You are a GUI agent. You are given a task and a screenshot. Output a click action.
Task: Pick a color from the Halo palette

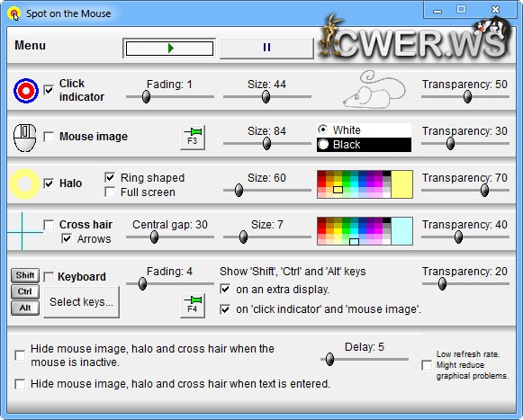point(354,184)
